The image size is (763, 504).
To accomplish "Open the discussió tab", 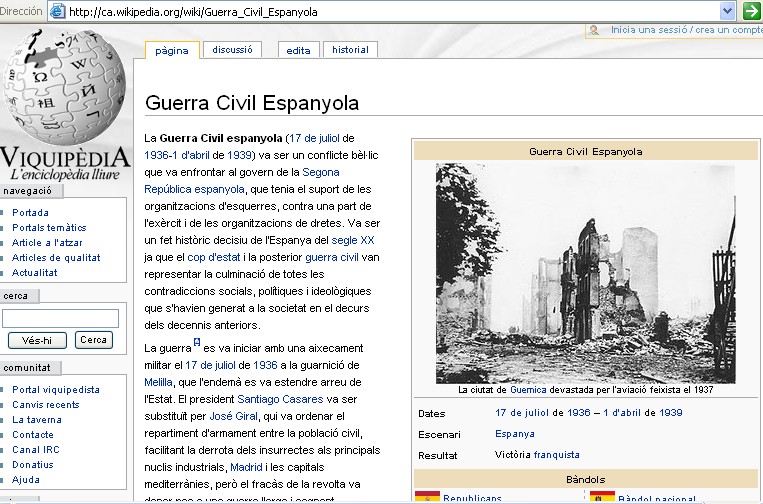I will pos(232,50).
